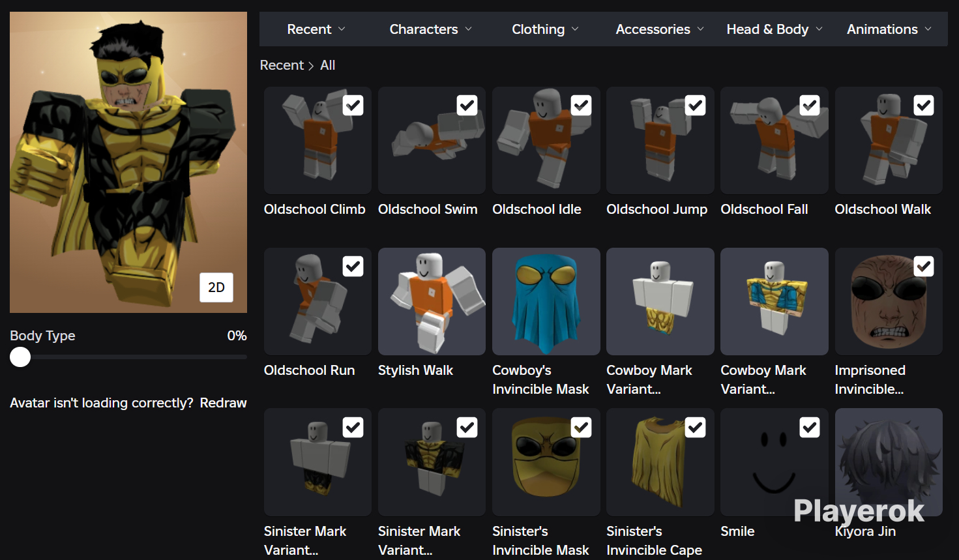Viewport: 959px width, 560px height.
Task: Click the Oldschool Jump item name
Action: 657,209
